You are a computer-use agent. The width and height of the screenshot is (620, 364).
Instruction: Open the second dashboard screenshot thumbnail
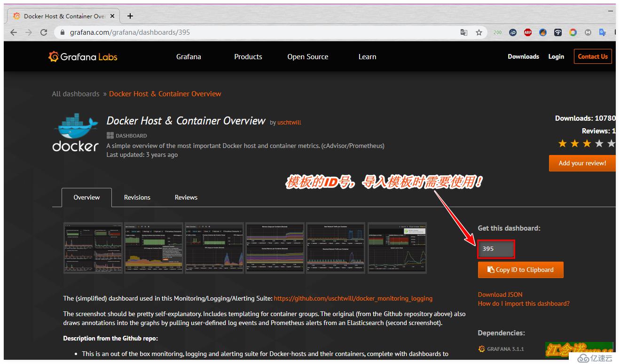[154, 248]
